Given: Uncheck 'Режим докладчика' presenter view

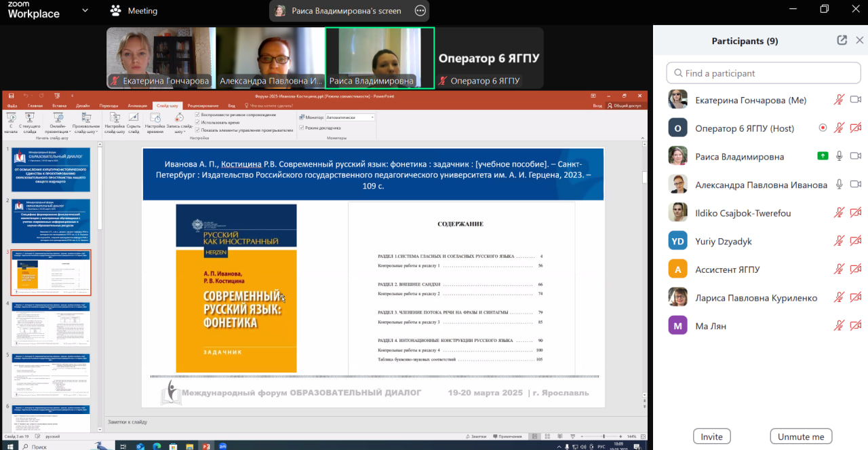Looking at the screenshot, I should 302,128.
